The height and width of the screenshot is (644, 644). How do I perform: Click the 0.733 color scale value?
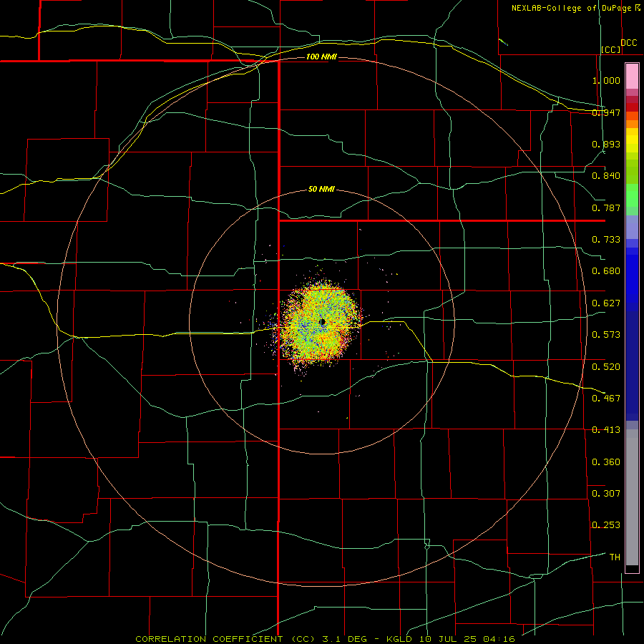[x=606, y=240]
